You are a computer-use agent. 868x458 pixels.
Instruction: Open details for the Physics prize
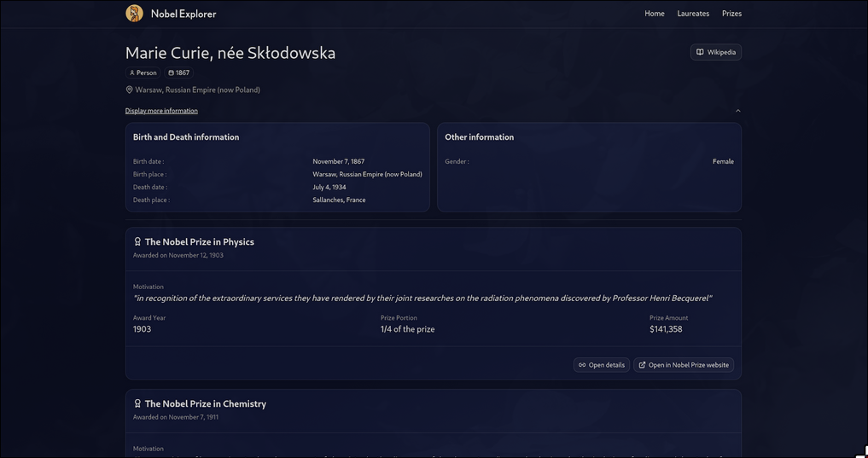[601, 365]
